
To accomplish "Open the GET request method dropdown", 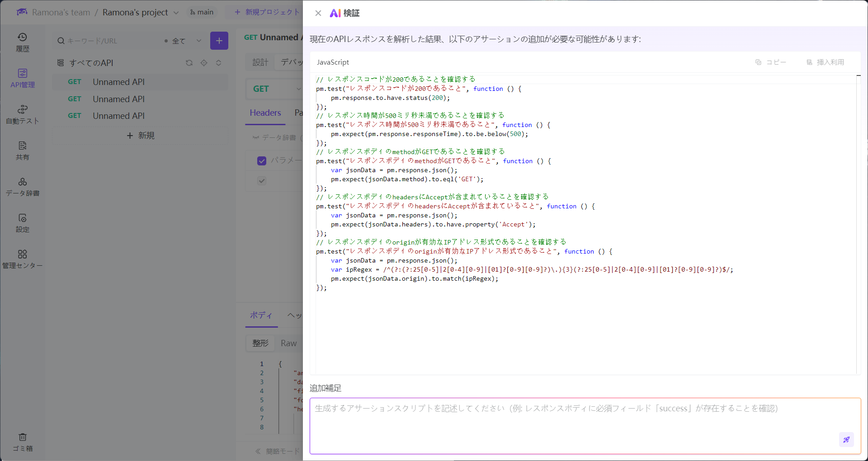I will tap(276, 89).
